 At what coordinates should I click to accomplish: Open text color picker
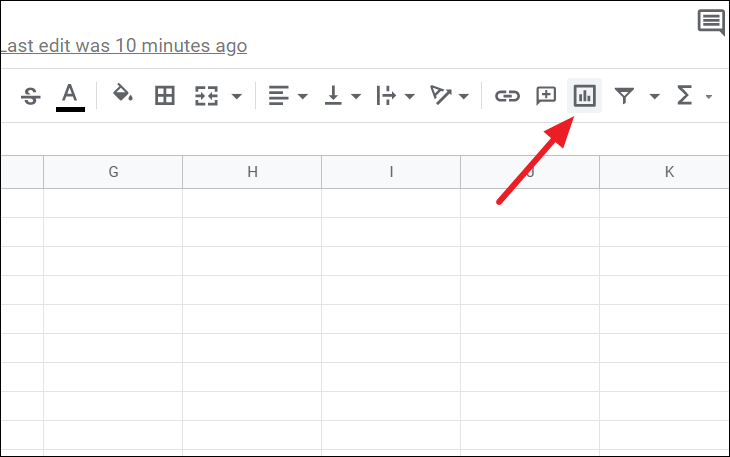(x=70, y=97)
